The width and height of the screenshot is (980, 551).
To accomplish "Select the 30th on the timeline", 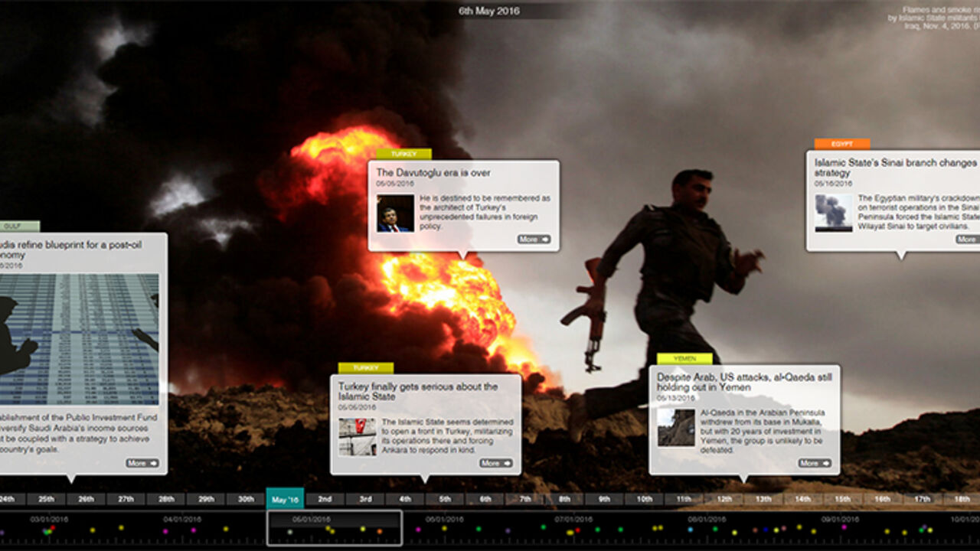I will [246, 499].
